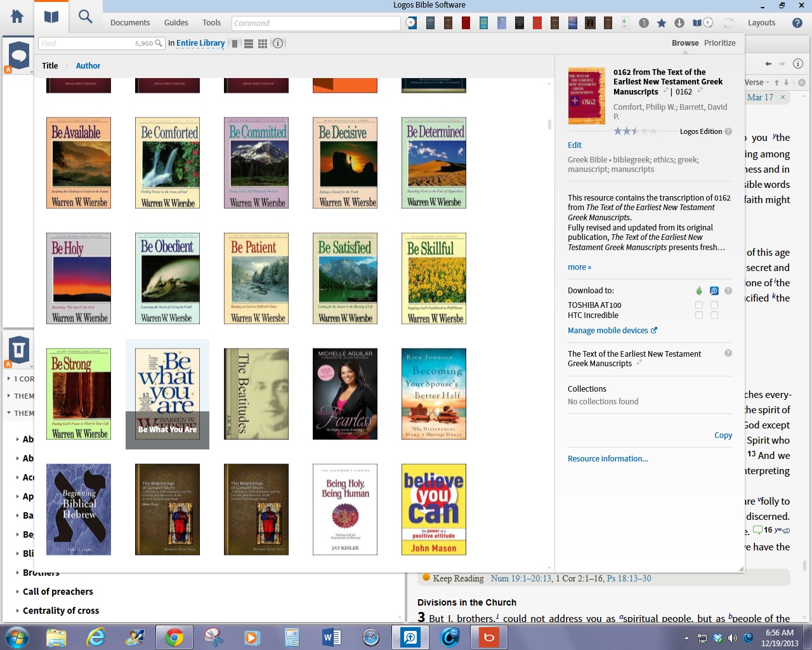This screenshot has height=650, width=812.
Task: Click the library Find search field
Action: (x=101, y=43)
